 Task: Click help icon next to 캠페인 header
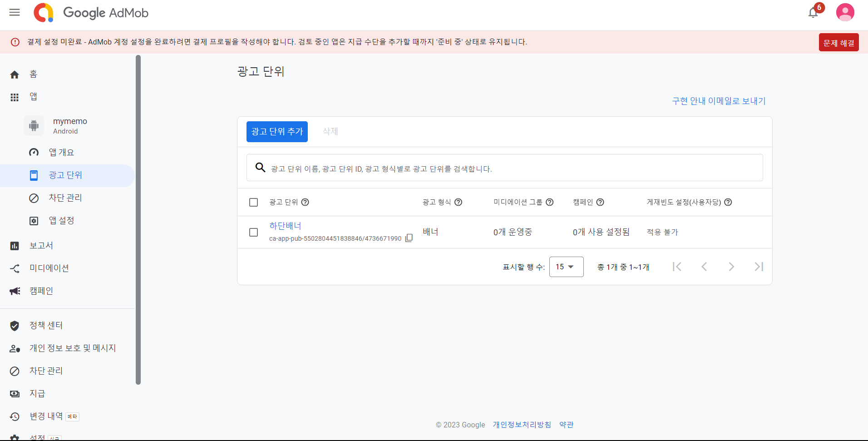coord(600,202)
